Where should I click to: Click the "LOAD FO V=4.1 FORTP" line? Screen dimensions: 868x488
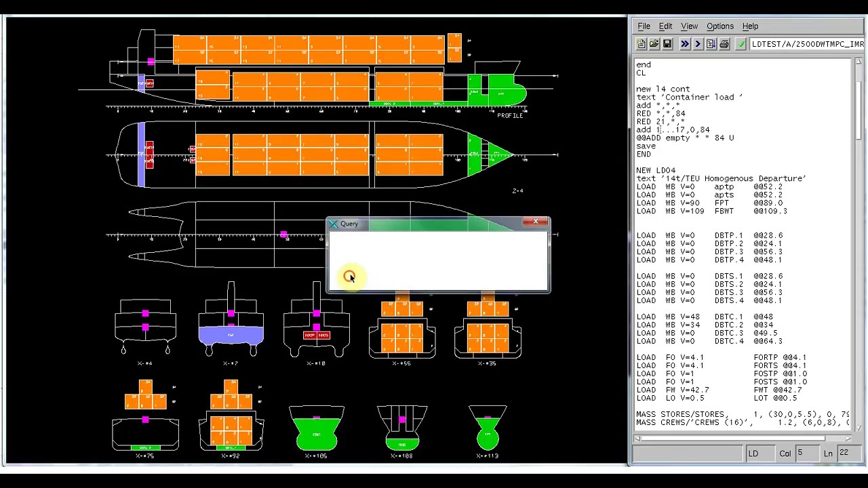(721, 357)
